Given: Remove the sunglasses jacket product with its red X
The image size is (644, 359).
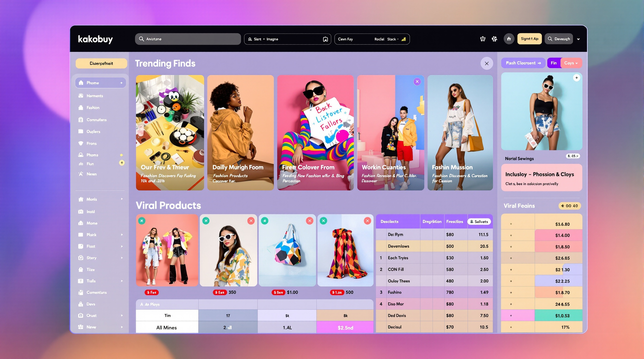Looking at the screenshot, I should point(251,221).
